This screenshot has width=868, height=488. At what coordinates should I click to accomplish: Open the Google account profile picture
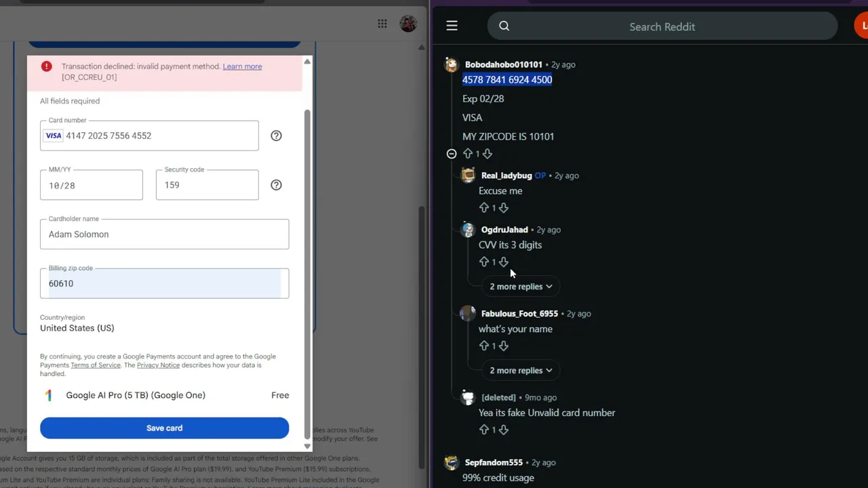click(x=408, y=24)
